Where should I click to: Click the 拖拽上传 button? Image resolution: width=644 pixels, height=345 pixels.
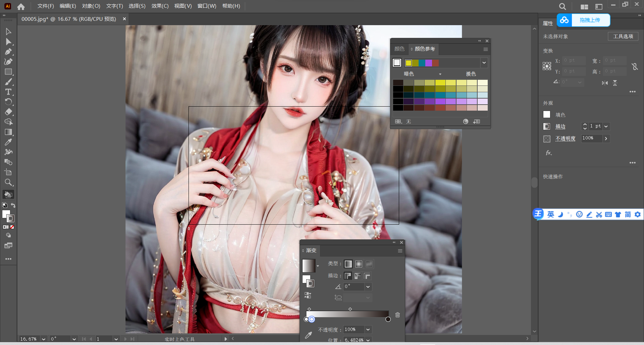click(590, 20)
